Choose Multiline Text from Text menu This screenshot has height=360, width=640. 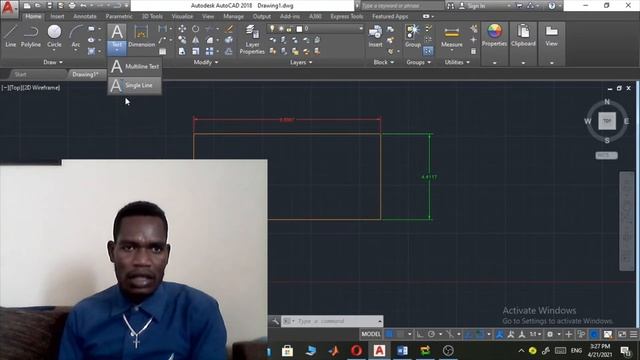coord(135,66)
